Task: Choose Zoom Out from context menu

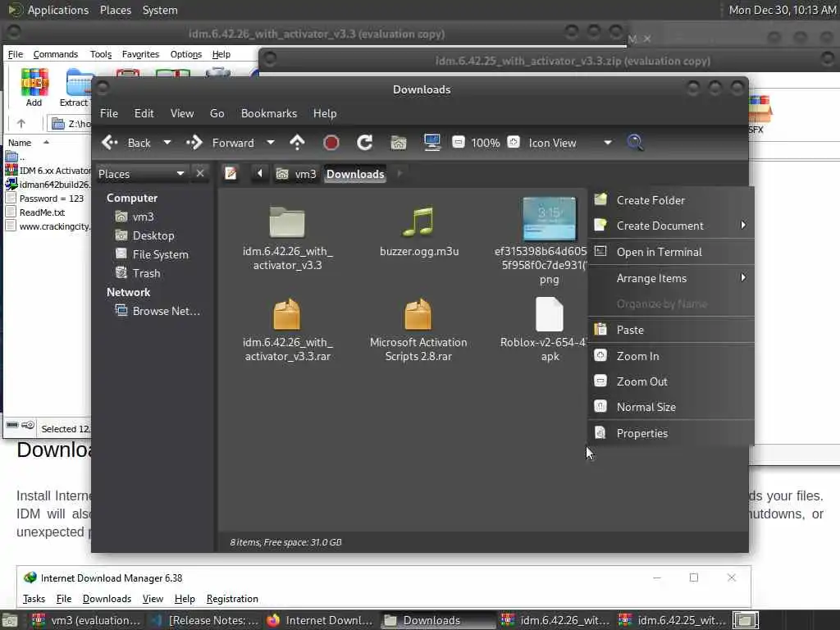Action: pos(671,381)
